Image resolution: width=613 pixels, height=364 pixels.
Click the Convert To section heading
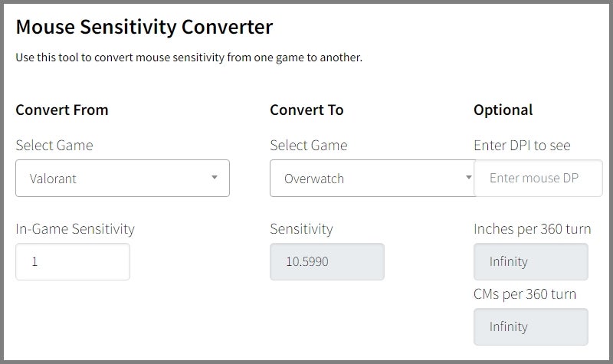coord(306,110)
